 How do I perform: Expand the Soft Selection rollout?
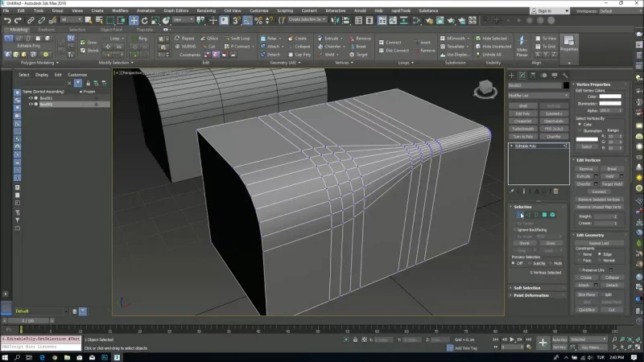(527, 287)
